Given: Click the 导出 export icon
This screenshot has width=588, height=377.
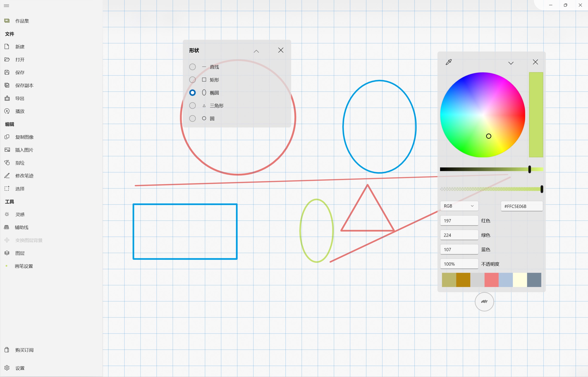Looking at the screenshot, I should [7, 98].
